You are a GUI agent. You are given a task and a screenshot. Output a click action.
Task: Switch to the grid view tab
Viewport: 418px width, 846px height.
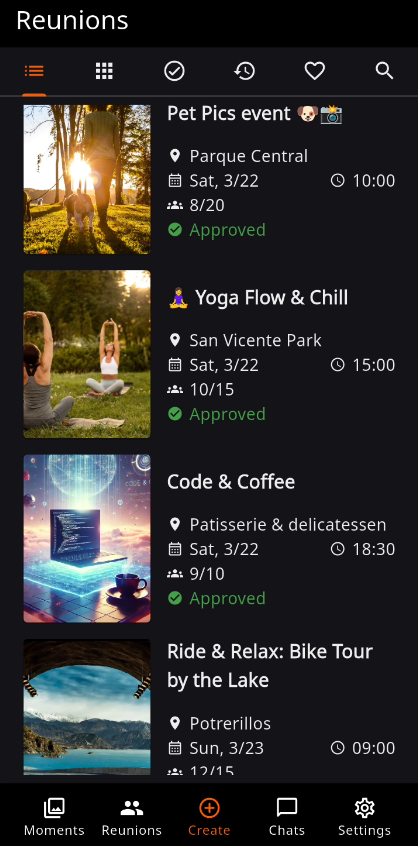coord(104,71)
